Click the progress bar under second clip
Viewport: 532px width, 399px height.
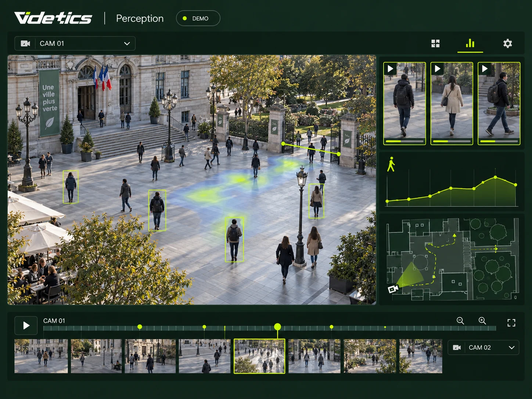coord(452,141)
